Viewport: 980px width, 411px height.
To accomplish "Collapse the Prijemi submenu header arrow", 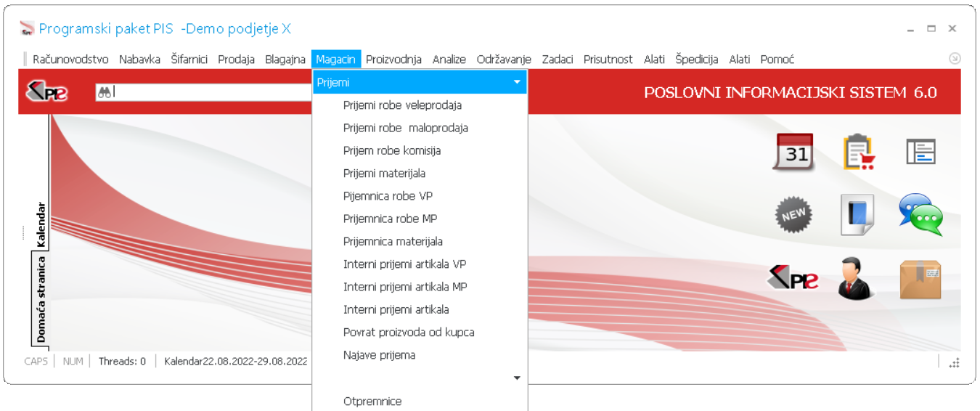I will 517,83.
